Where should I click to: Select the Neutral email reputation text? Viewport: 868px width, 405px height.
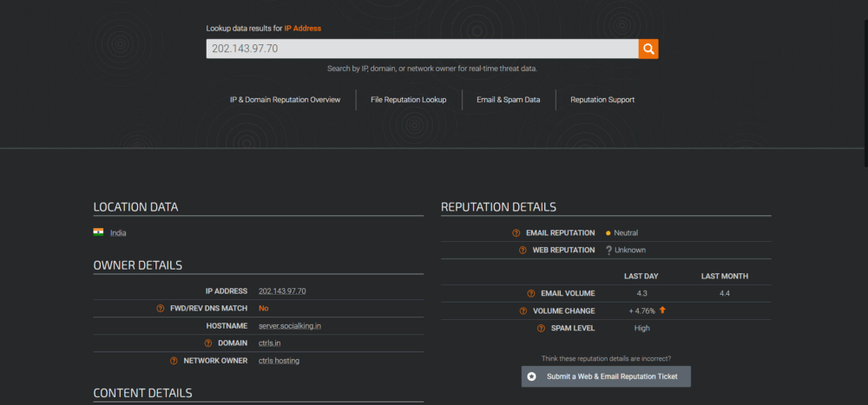(626, 233)
